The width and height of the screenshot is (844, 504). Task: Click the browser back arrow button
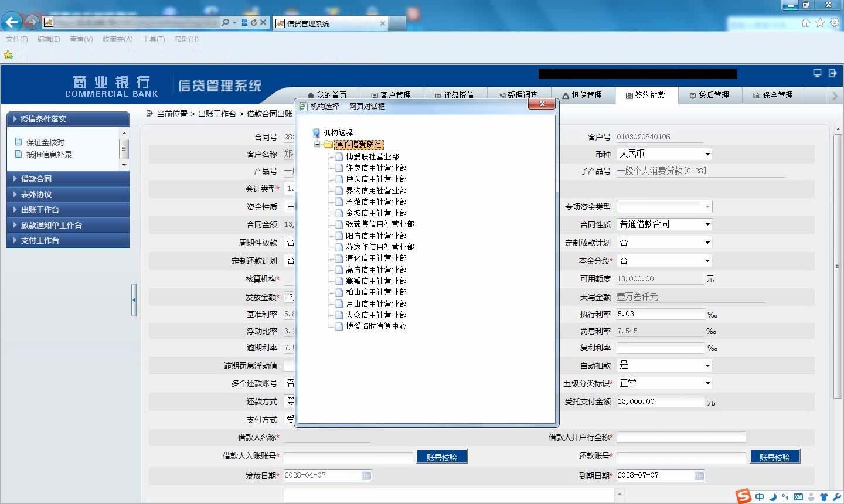coord(12,22)
